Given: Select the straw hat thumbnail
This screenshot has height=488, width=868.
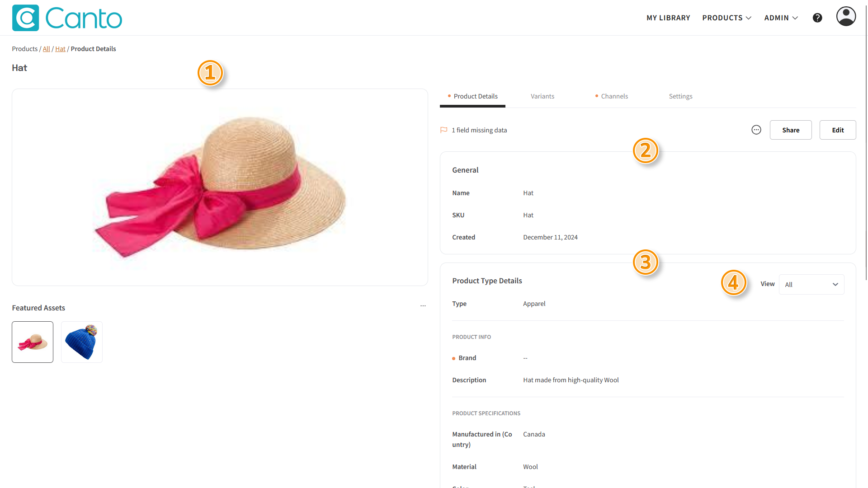Looking at the screenshot, I should 33,342.
